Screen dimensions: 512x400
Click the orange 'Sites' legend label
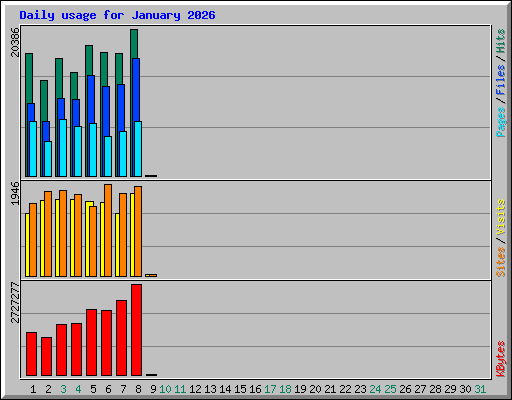[x=500, y=262]
